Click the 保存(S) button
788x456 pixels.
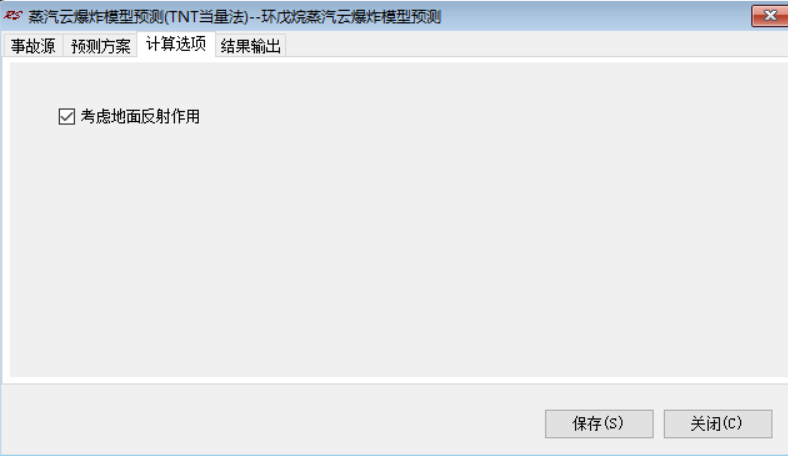[599, 423]
